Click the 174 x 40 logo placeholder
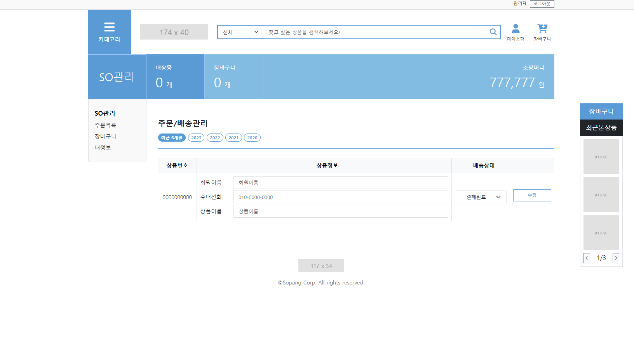This screenshot has width=634, height=364. 174,32
